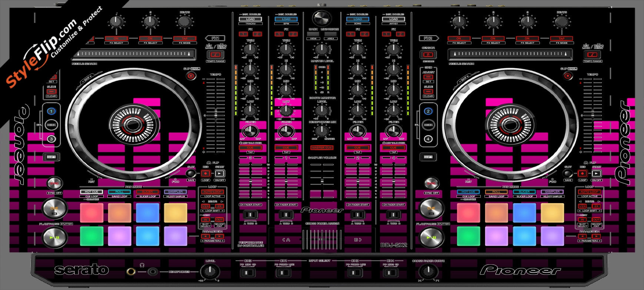Viewport: 644px width, 290px height.
Task: Click the right deck needle search strip
Action: coord(510,54)
